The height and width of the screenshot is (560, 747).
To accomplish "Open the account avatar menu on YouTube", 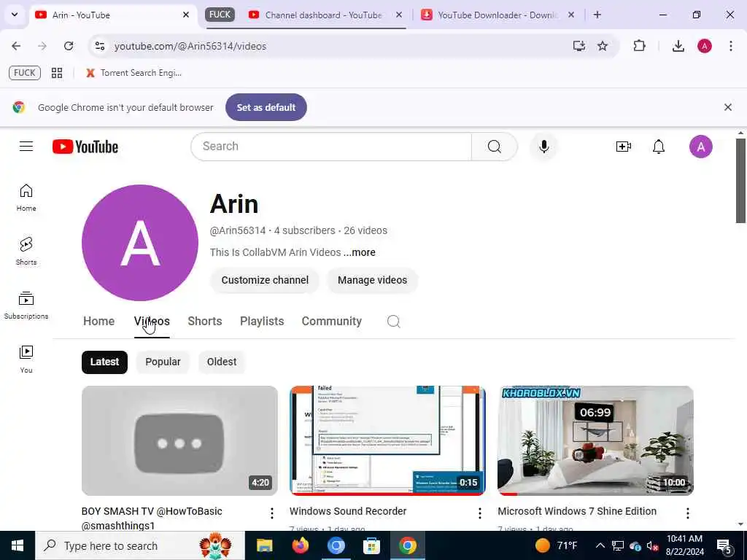I will coord(701,147).
